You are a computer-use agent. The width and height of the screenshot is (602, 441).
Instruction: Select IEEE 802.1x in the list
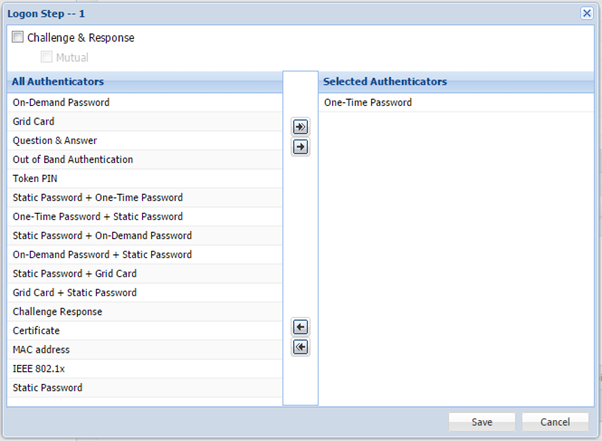[39, 369]
